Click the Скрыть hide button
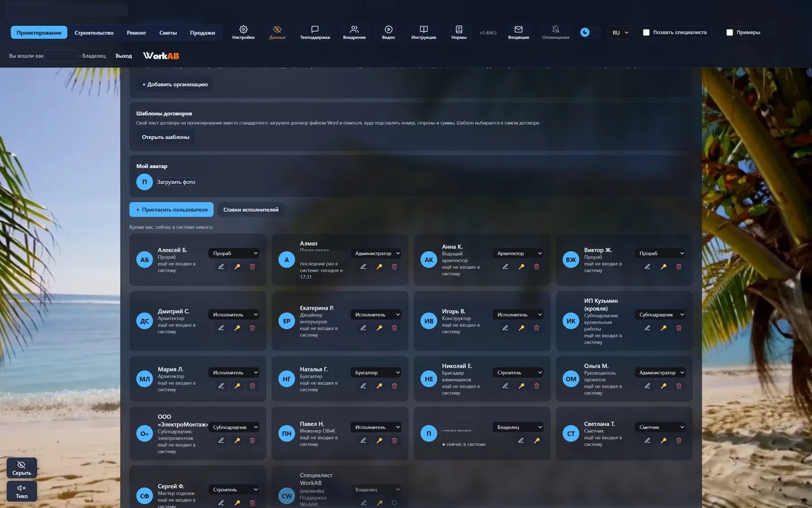This screenshot has height=508, width=812. coord(21,468)
